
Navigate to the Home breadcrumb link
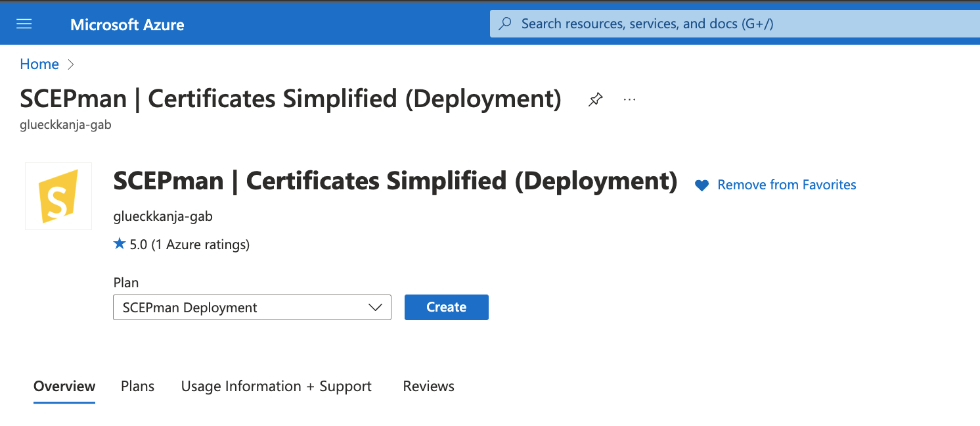coord(39,64)
